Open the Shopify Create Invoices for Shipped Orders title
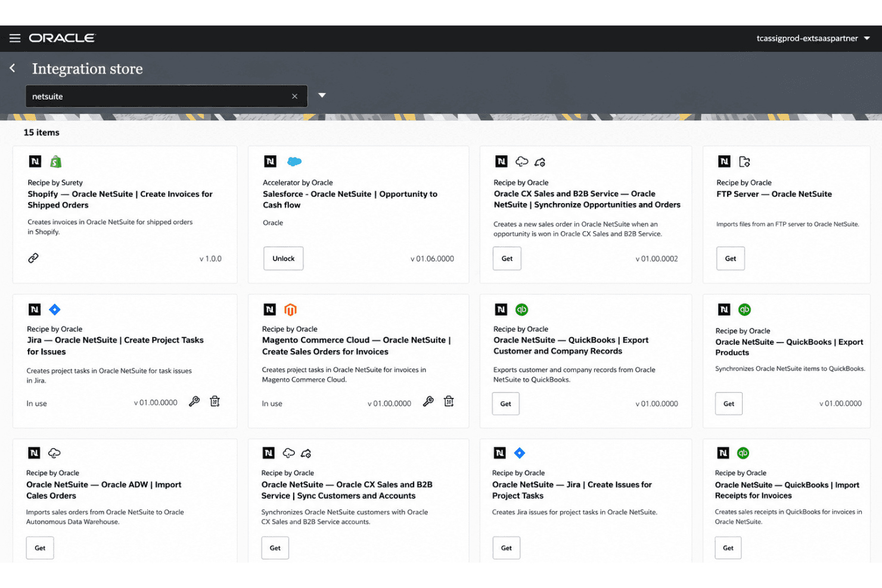 click(120, 200)
